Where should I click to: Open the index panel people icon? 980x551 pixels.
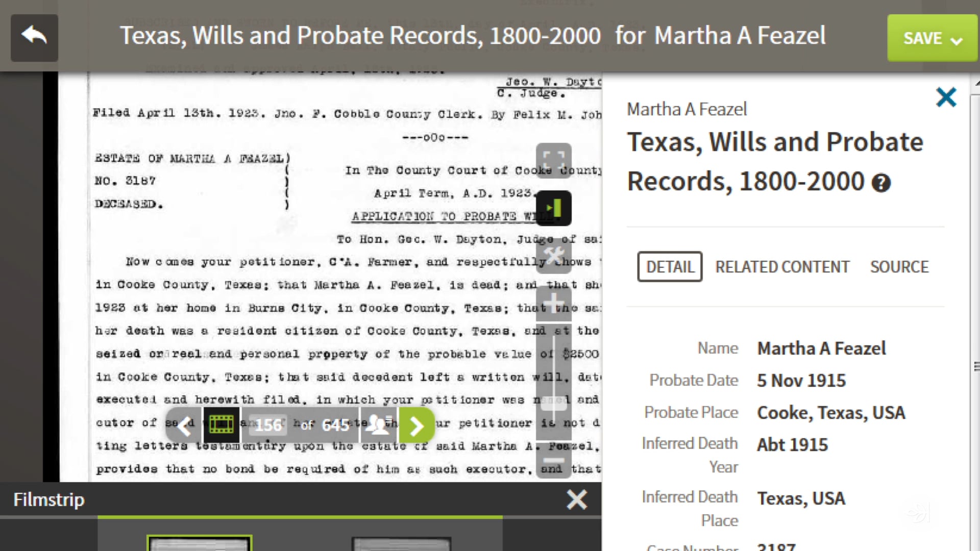coord(379,425)
